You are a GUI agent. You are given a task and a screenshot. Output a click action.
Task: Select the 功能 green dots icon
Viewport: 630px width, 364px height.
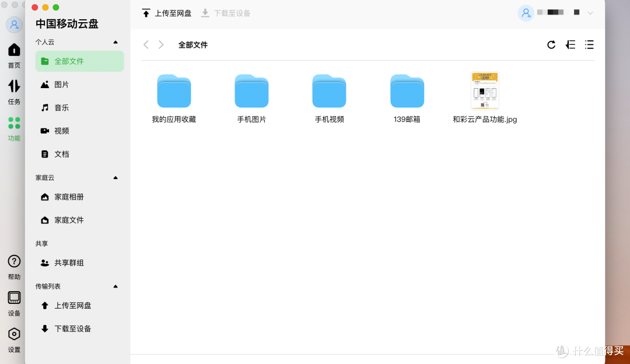pyautogui.click(x=14, y=123)
